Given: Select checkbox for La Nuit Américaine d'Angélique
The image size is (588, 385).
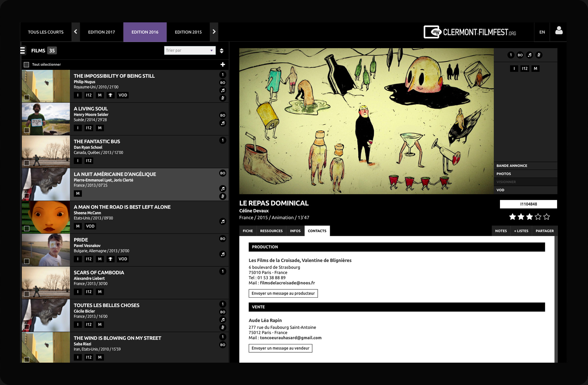Looking at the screenshot, I should (27, 196).
